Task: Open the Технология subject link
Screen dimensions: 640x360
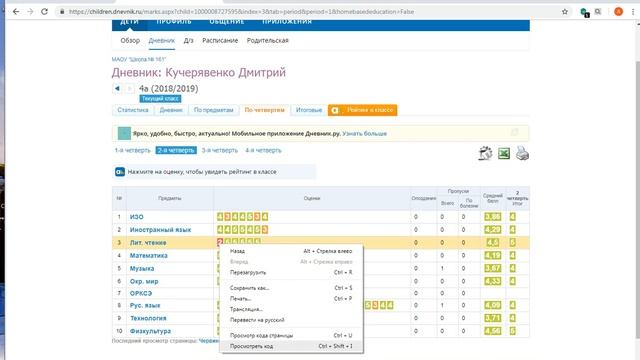Action: click(148, 318)
